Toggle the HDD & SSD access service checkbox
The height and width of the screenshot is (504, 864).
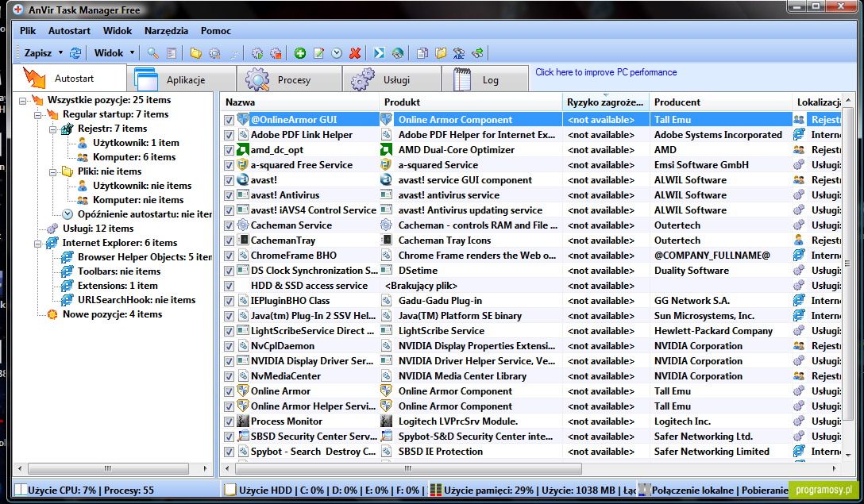(x=229, y=285)
